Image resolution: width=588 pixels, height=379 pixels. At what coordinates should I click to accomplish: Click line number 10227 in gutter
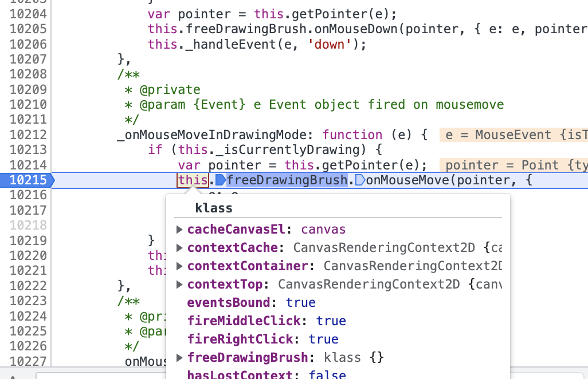28,361
